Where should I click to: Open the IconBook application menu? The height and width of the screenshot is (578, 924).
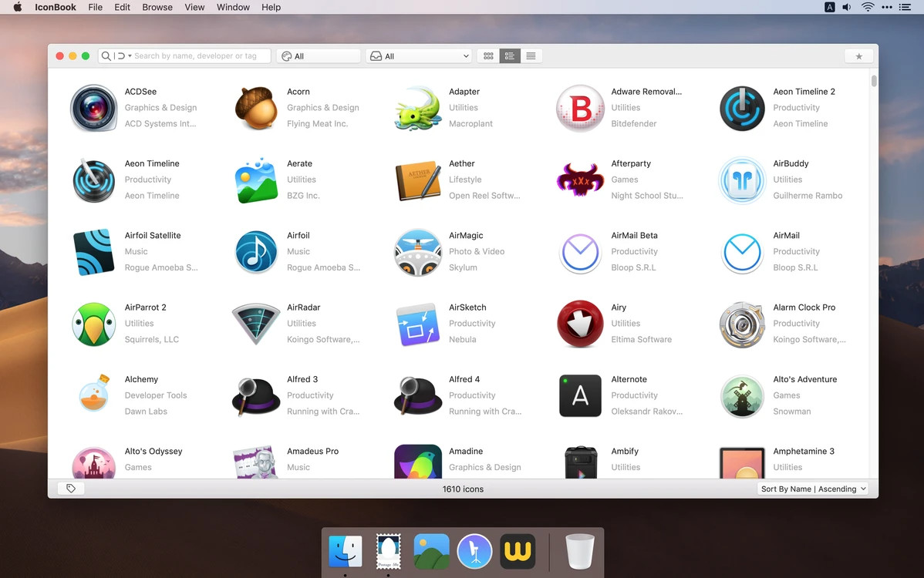point(56,7)
